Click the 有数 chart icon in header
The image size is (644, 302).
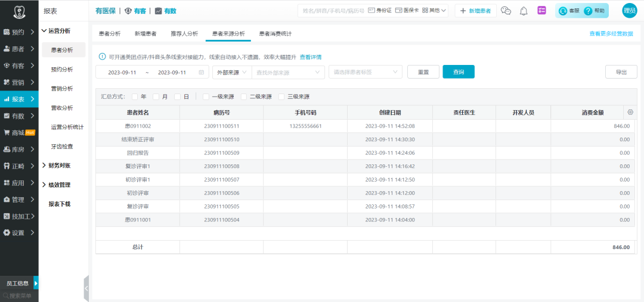[158, 11]
